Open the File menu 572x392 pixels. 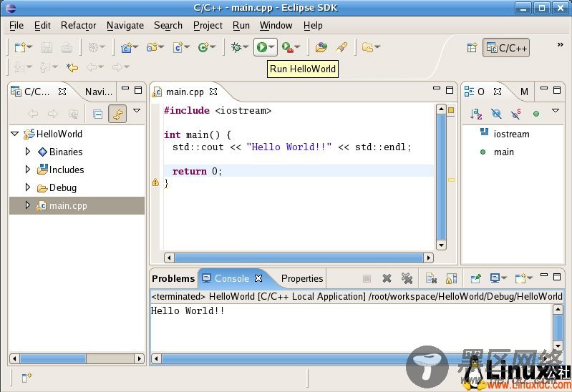click(x=16, y=26)
